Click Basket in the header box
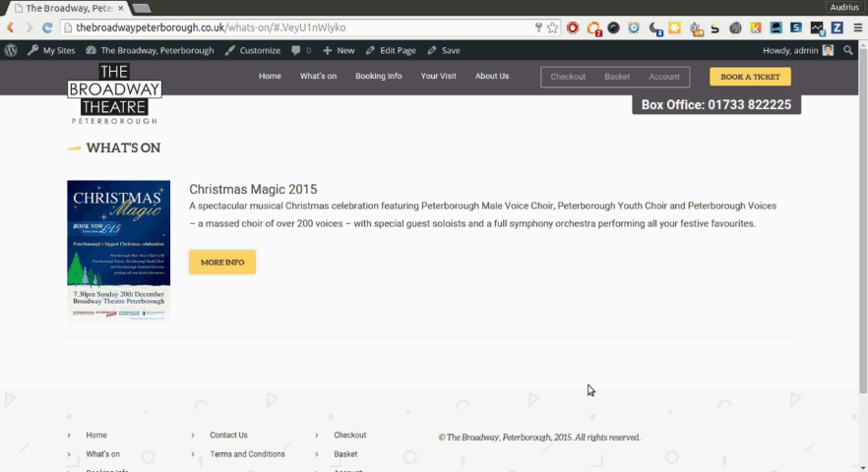Viewport: 868px width, 472px height. [x=617, y=77]
